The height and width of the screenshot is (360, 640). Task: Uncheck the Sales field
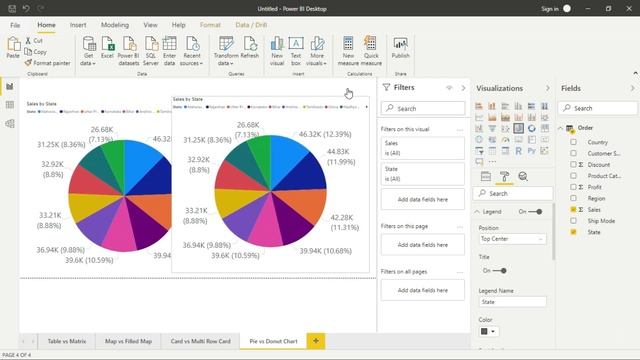(573, 209)
